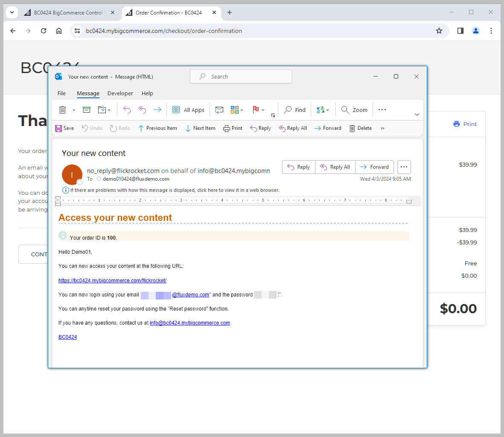
Task: Bookmark this page with the star icon
Action: click(x=439, y=31)
